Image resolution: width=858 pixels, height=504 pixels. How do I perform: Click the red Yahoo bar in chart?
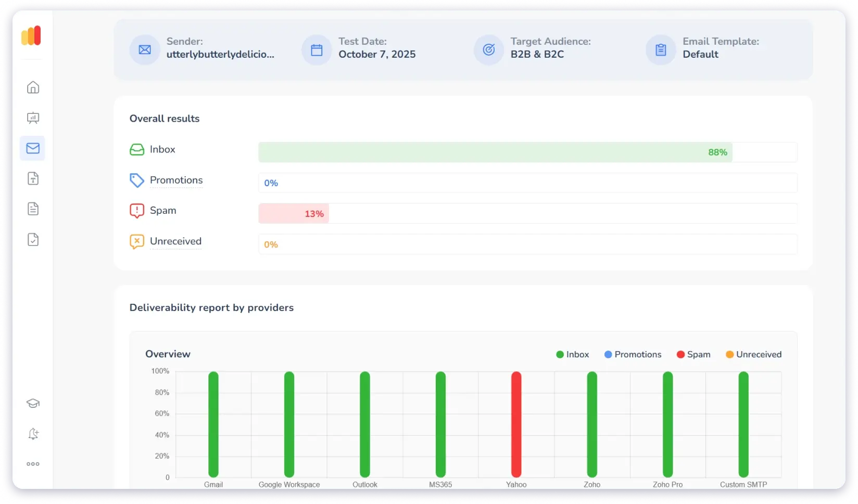516,424
